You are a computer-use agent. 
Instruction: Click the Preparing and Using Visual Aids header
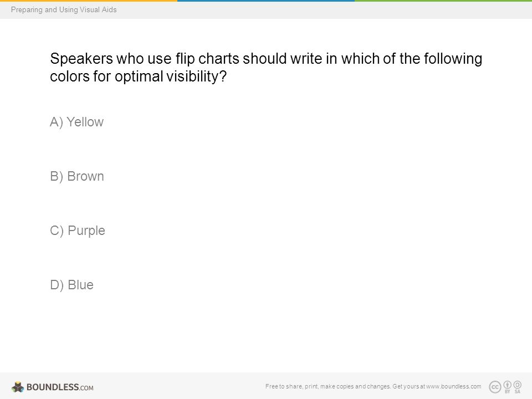tap(64, 9)
